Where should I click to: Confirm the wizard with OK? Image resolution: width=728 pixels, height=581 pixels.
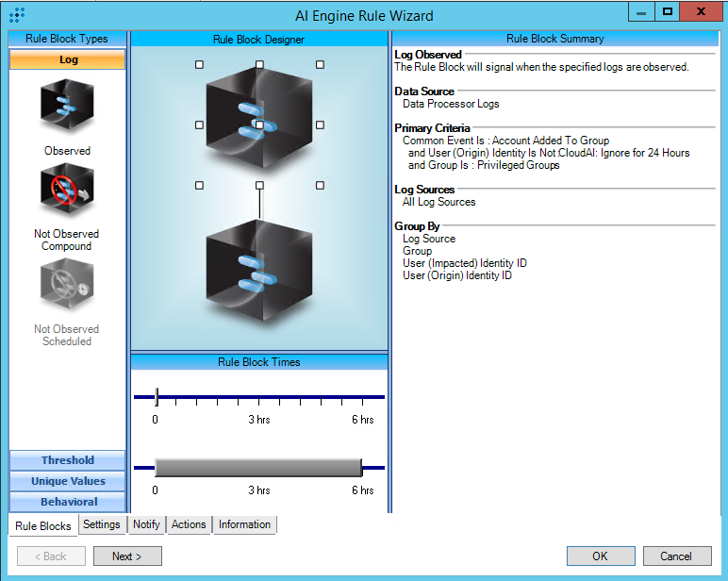(x=600, y=556)
